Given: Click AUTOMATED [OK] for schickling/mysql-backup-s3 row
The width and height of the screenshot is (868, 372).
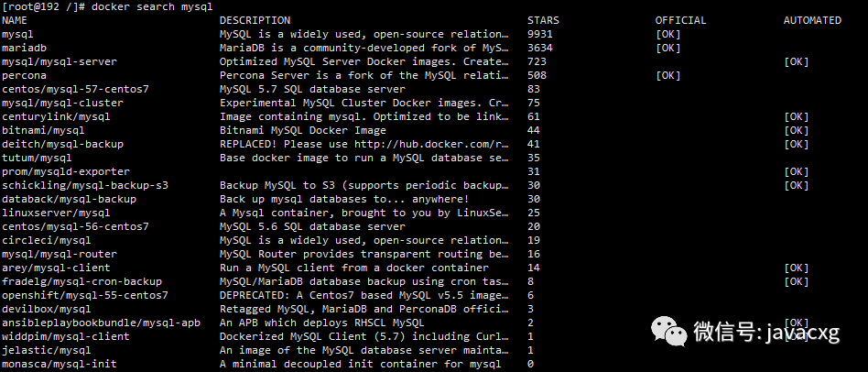Looking at the screenshot, I should pos(796,185).
